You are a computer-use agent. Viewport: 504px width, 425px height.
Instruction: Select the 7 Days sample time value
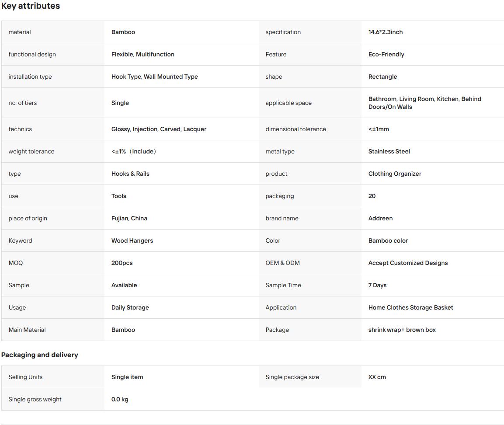pos(377,285)
